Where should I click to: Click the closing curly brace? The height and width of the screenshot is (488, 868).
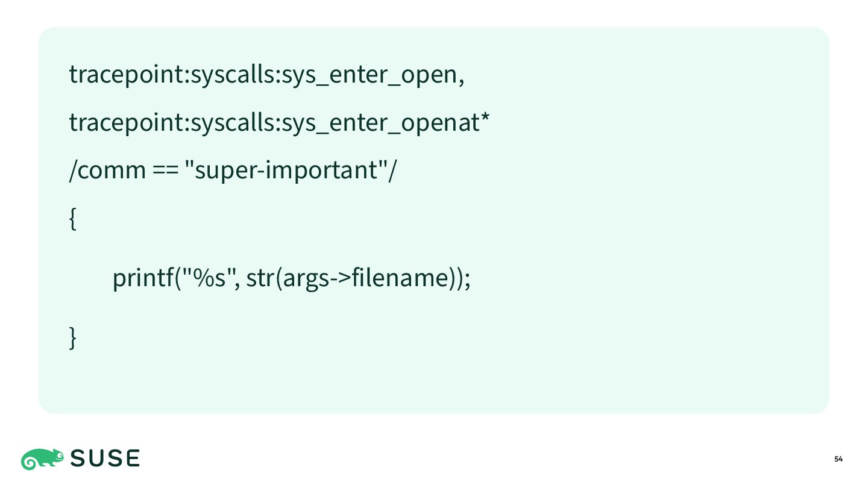coord(73,337)
